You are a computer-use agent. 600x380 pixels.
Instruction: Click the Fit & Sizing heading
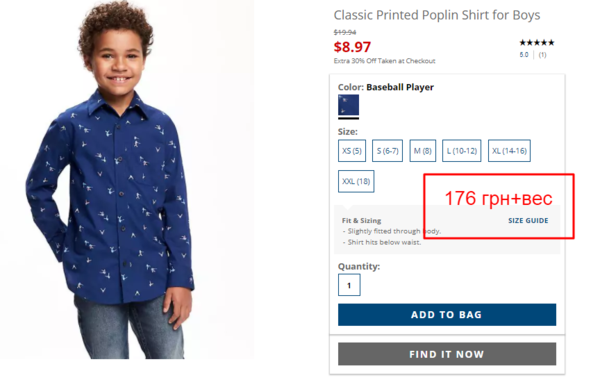pyautogui.click(x=361, y=220)
